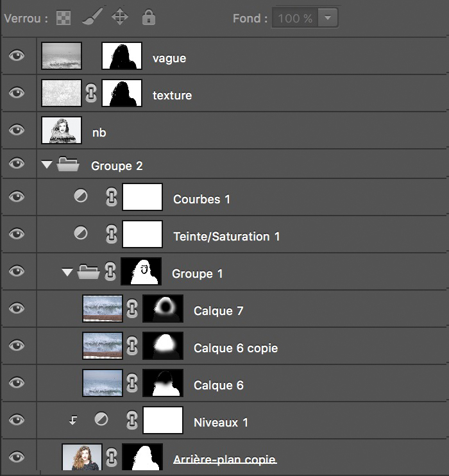Viewport: 449px width, 476px height.
Task: Collapse the Groupe 2 folder triangle
Action: [x=46, y=165]
